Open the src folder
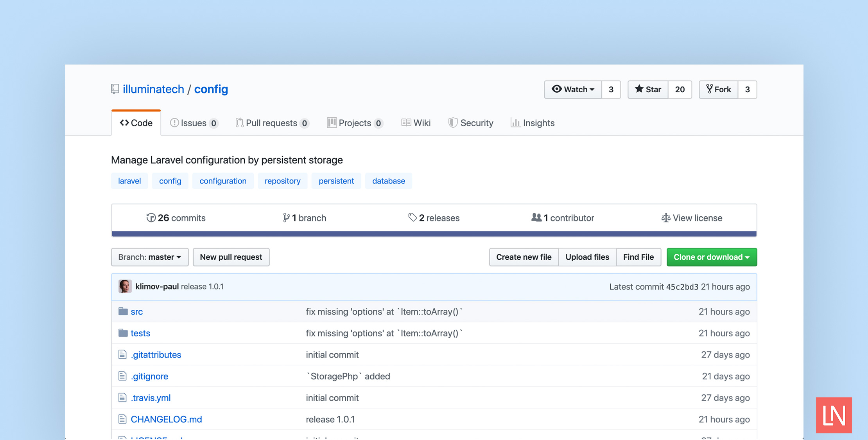868x440 pixels. point(137,312)
